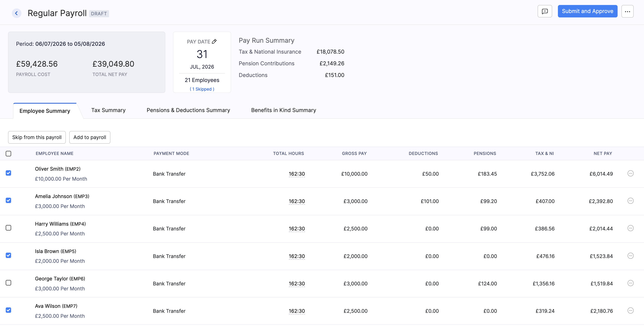Open Ava Wilson's 162:30 total hours
Viewport: 644px width, 326px height.
click(297, 311)
